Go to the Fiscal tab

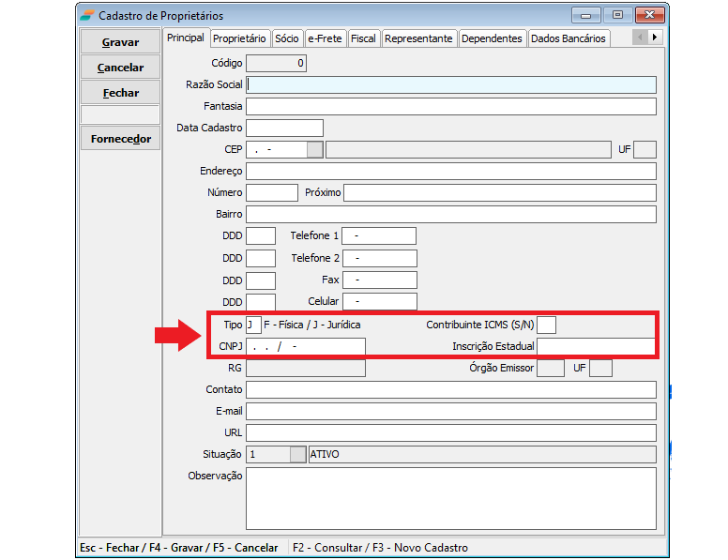point(363,38)
